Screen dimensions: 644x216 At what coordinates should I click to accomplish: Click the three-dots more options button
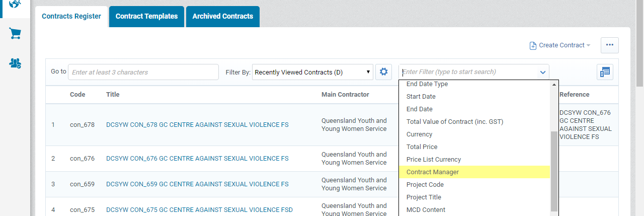pos(609,45)
